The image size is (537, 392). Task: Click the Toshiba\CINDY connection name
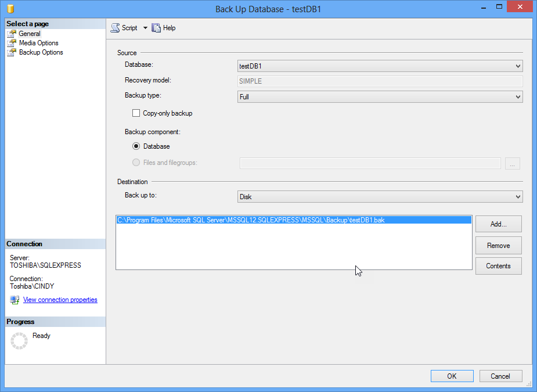click(x=32, y=286)
